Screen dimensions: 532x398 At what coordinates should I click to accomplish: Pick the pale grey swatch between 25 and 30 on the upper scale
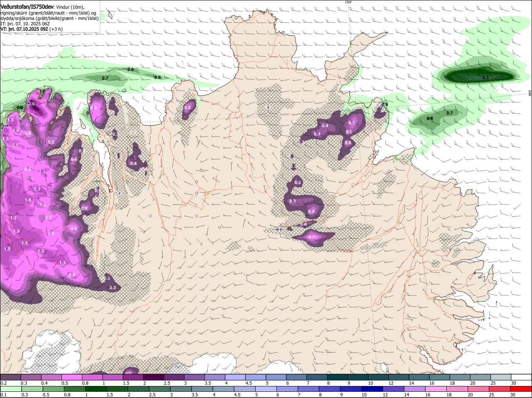[x=501, y=377]
